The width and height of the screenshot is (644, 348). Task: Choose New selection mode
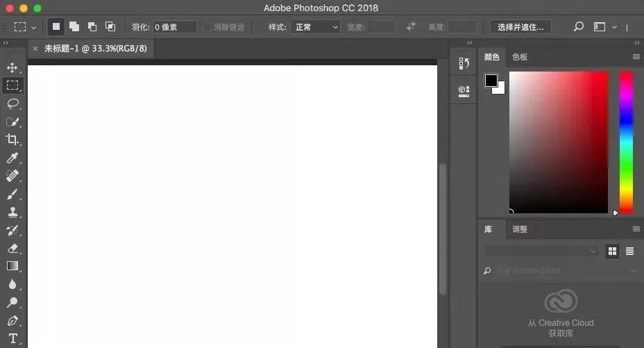coord(56,26)
